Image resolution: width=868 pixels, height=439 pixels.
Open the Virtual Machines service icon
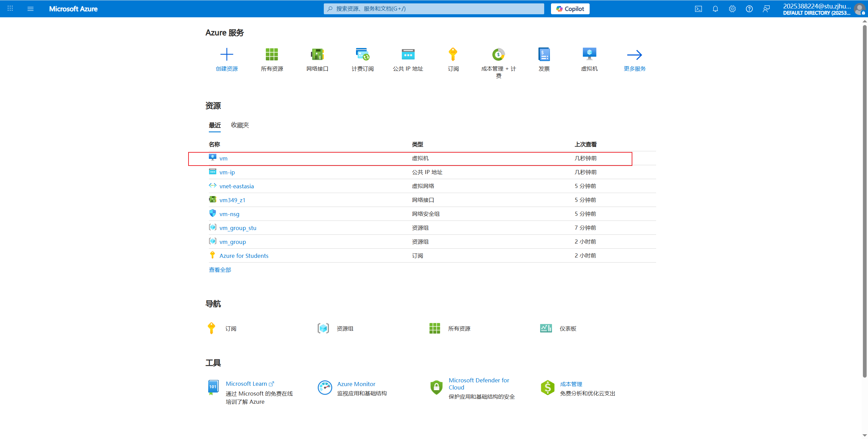point(589,54)
